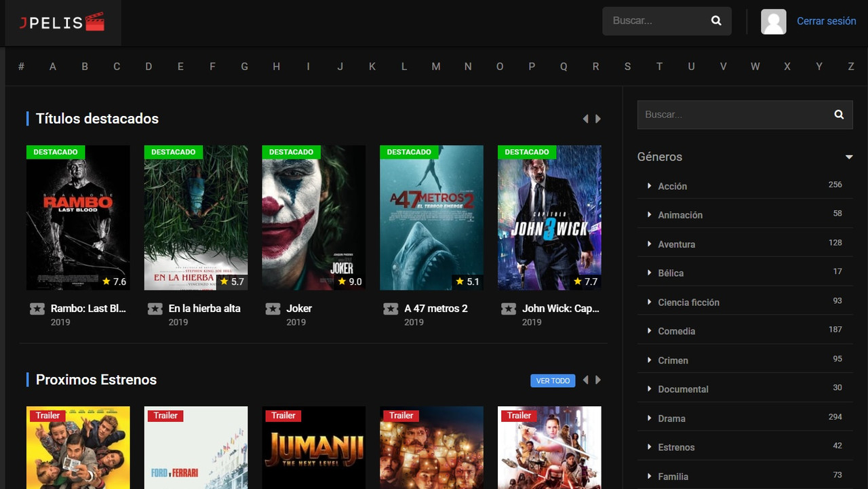Open the Rambo: Last Blood title link
Viewport: 868px width, 489px height.
(88, 309)
